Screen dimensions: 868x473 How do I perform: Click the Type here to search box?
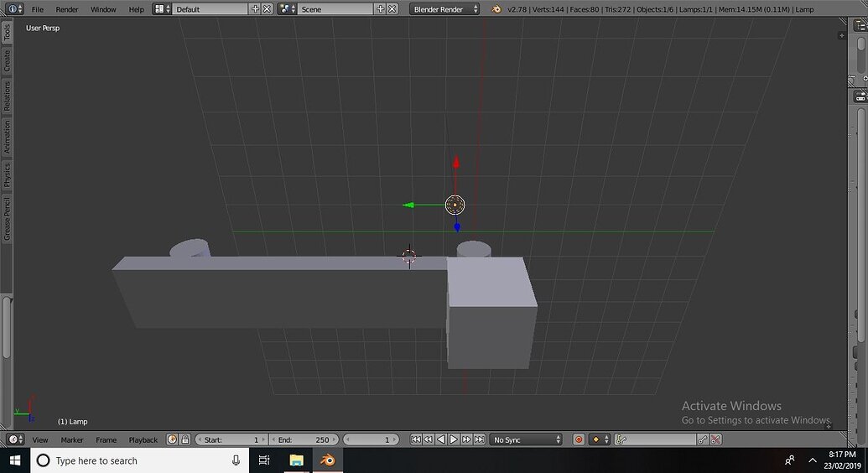[138, 460]
